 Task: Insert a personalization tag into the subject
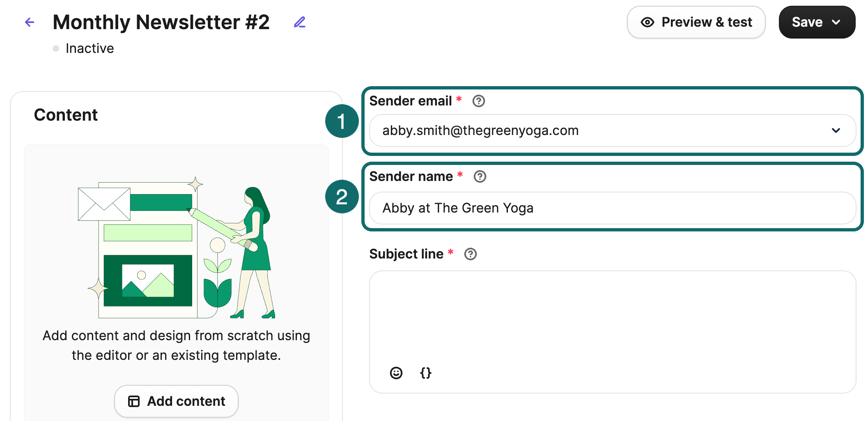point(425,373)
